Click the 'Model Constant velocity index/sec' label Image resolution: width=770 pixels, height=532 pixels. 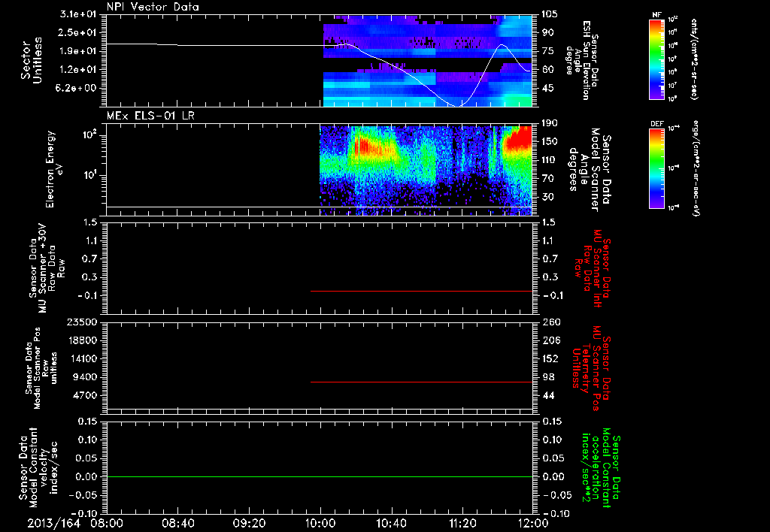(38, 467)
